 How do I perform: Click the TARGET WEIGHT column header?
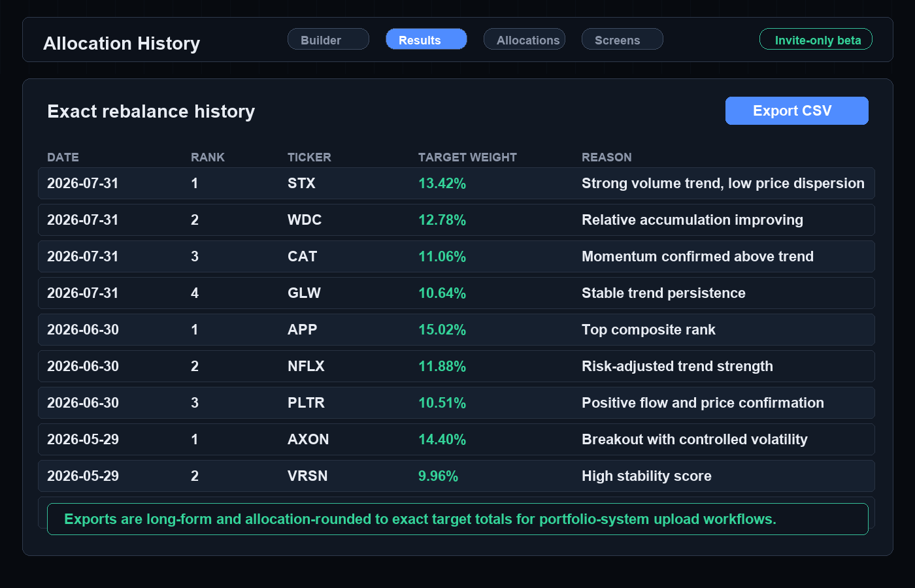(467, 157)
